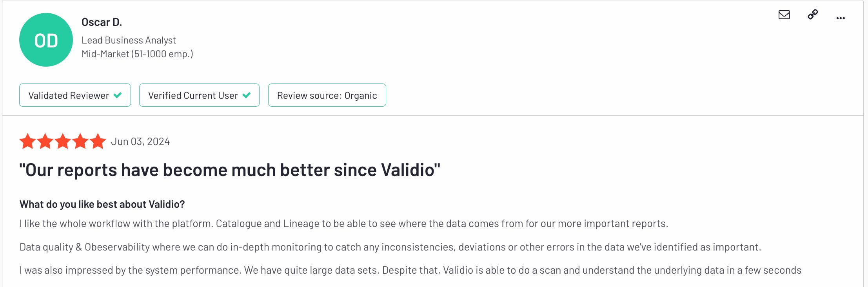Open reviewer name Oscar D.
Screen dimensions: 868x287
(102, 22)
